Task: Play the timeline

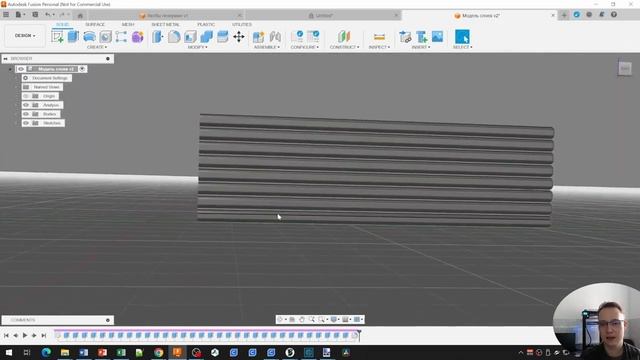Action: click(25, 336)
